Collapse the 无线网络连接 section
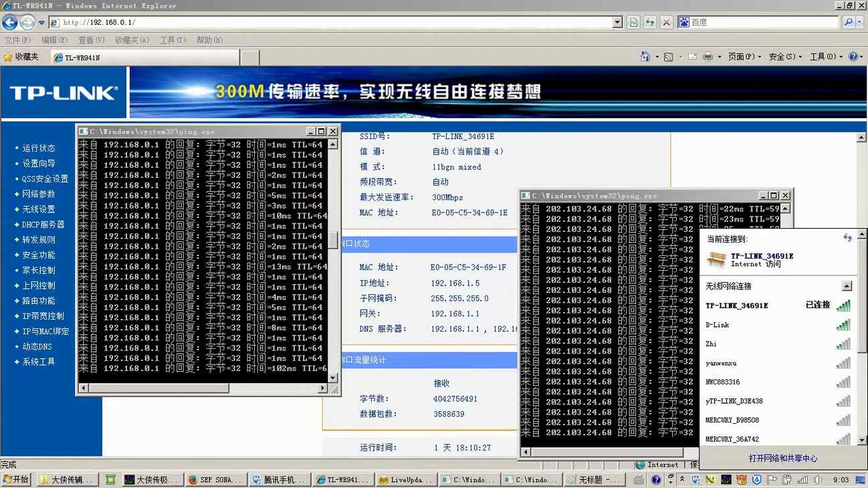This screenshot has width=868, height=488. pos(847,286)
